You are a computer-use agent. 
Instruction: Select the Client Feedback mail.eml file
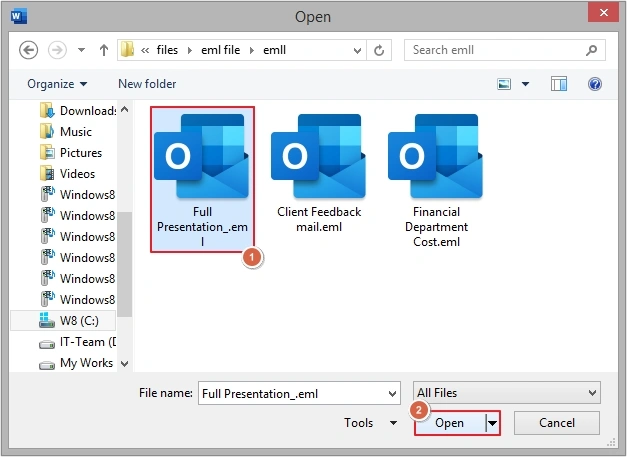point(319,173)
